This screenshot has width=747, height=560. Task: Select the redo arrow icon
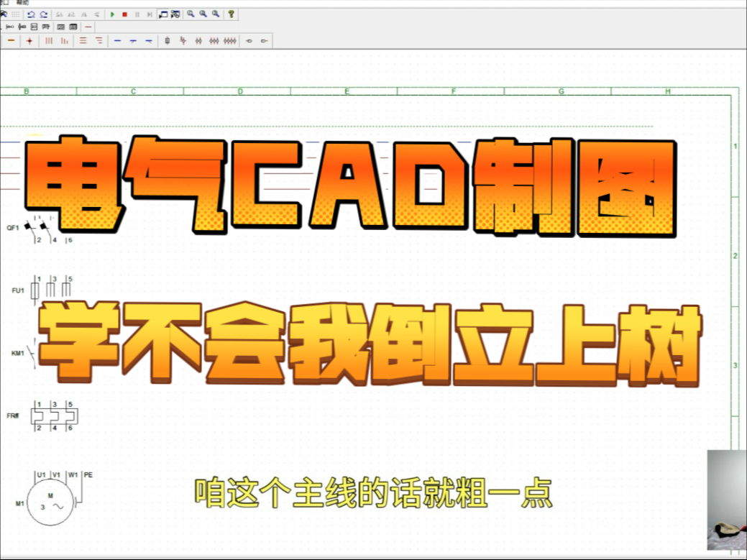(x=45, y=14)
